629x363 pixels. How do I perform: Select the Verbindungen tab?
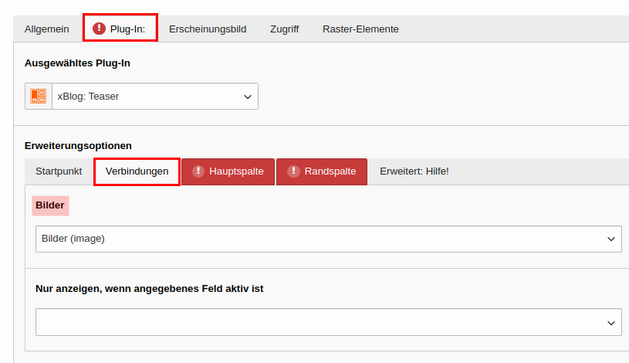[x=137, y=172]
